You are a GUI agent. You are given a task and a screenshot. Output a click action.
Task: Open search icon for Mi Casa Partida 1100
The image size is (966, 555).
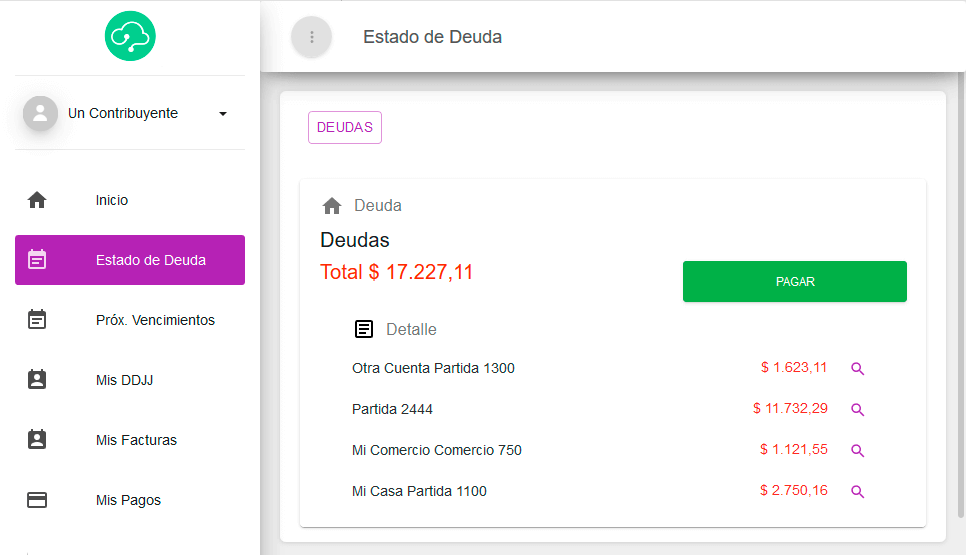tap(857, 492)
